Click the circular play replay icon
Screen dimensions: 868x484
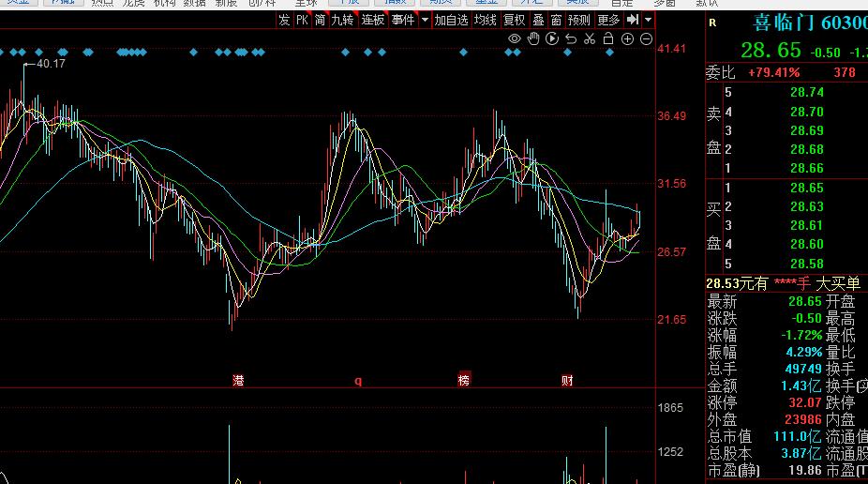click(x=552, y=38)
